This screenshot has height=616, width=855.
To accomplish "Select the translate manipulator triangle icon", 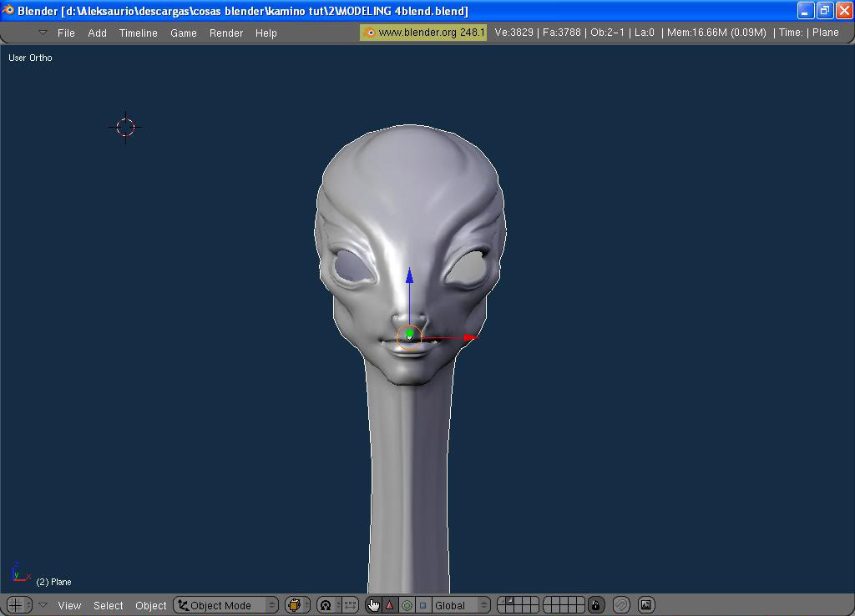I will [x=389, y=605].
